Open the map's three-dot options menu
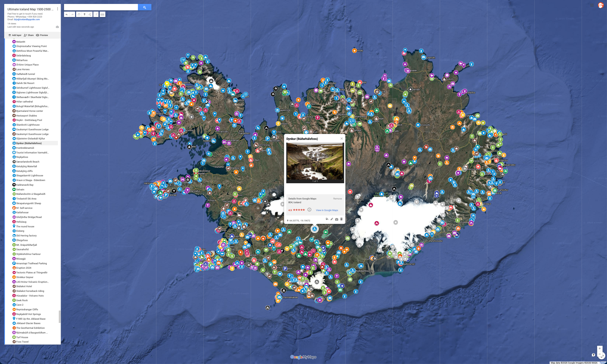The image size is (607, 364). 58,9
